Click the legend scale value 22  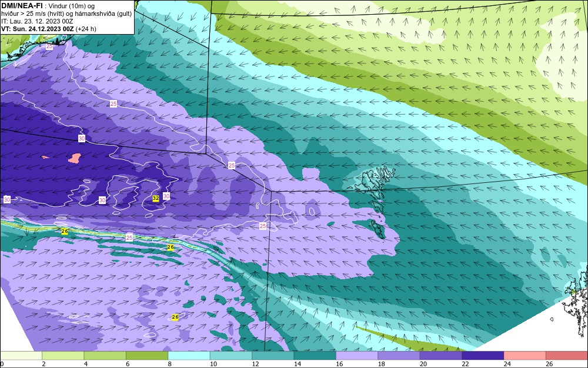465,364
